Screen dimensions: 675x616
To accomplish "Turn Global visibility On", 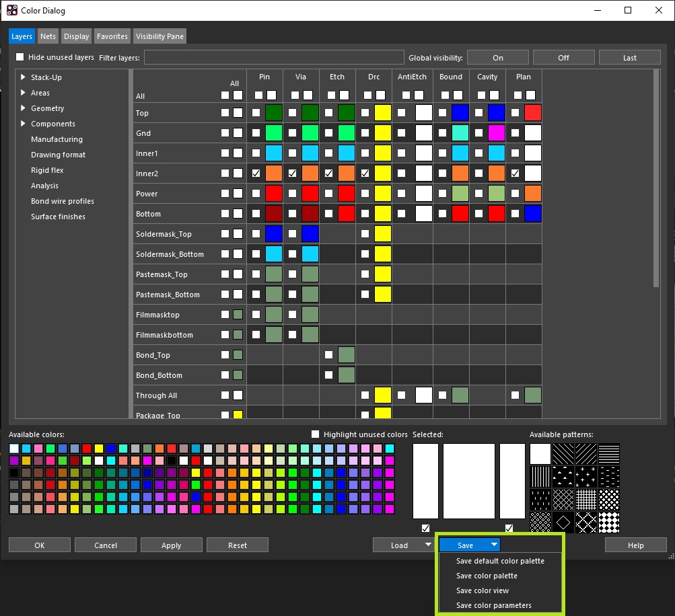I will coord(497,57).
